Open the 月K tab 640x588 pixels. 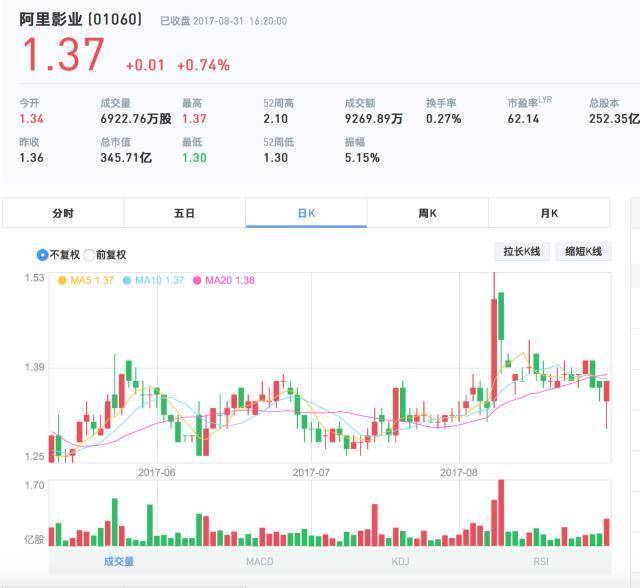[549, 213]
